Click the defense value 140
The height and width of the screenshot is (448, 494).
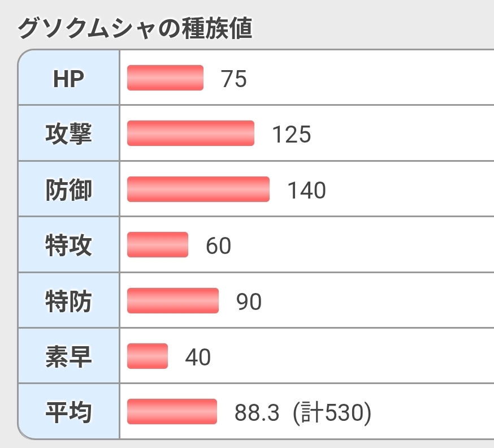click(x=307, y=190)
